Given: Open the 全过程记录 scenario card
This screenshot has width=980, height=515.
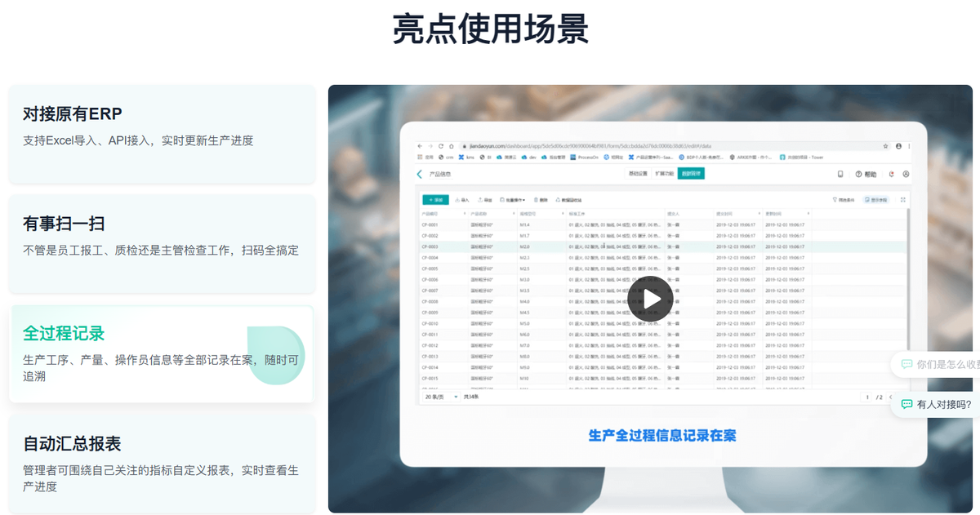Looking at the screenshot, I should click(162, 354).
